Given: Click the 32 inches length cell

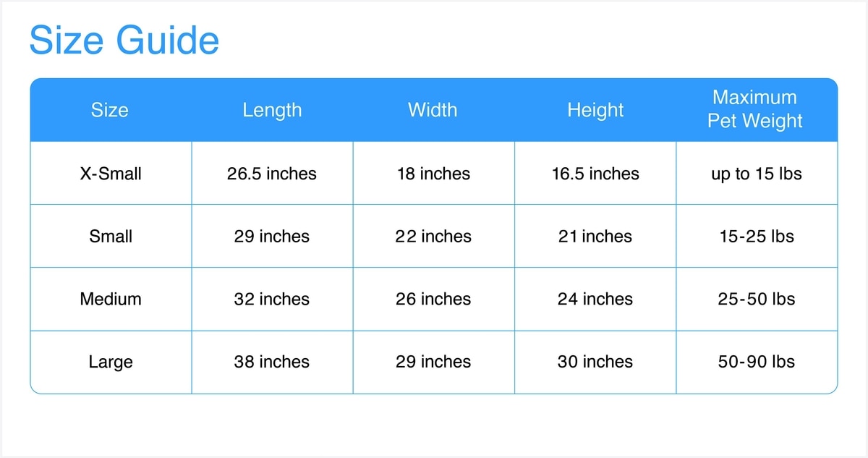Looking at the screenshot, I should (272, 299).
